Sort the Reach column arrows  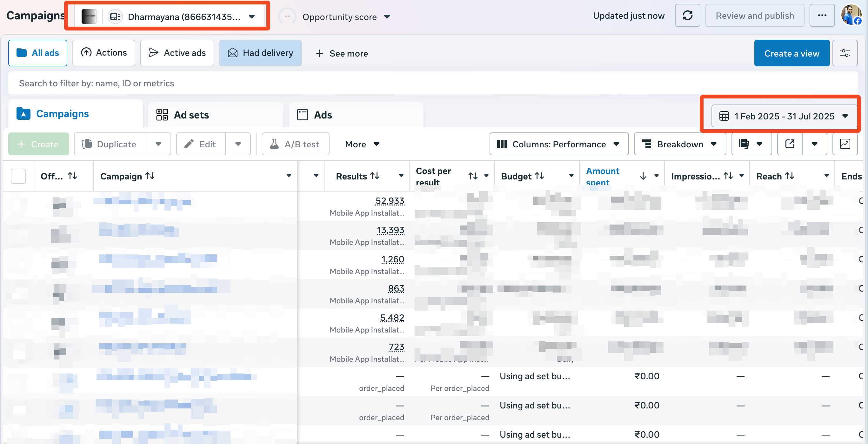click(x=790, y=176)
